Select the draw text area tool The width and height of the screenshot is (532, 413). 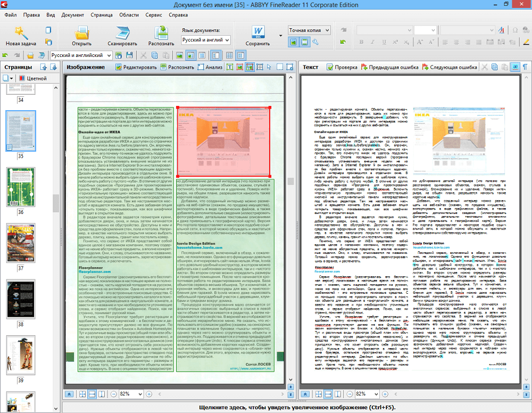click(229, 67)
